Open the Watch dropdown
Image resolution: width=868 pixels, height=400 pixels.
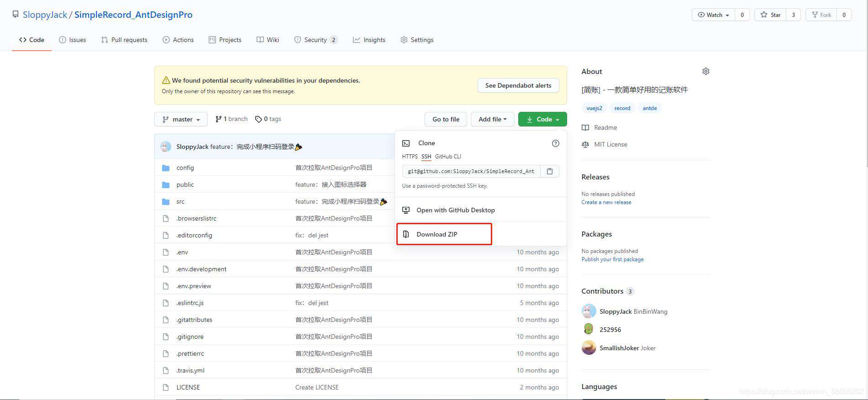(x=713, y=15)
